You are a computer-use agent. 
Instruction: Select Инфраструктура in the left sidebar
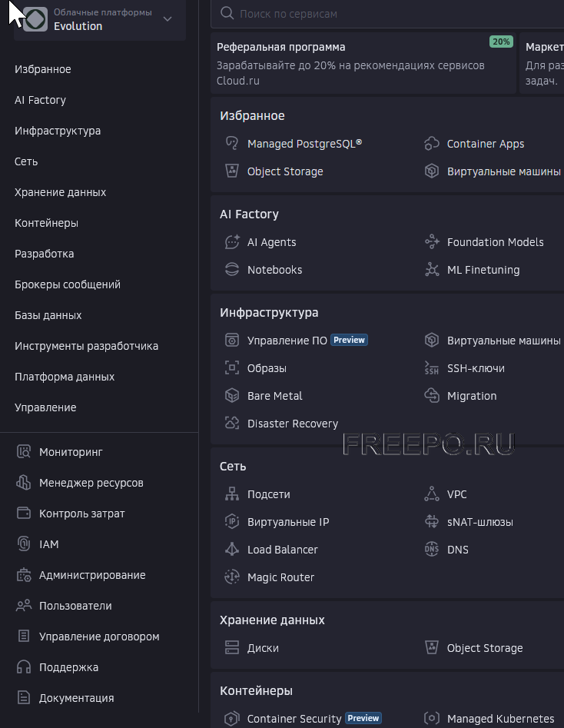58,131
